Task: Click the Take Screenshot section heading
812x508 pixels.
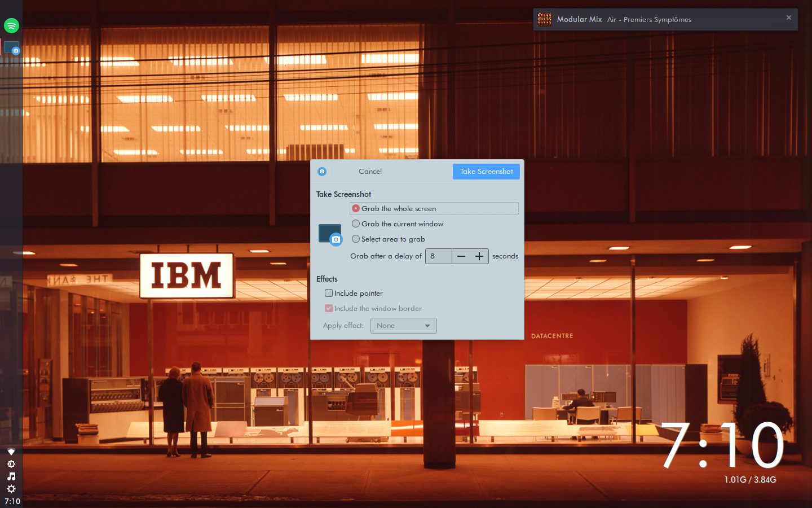Action: [x=343, y=194]
